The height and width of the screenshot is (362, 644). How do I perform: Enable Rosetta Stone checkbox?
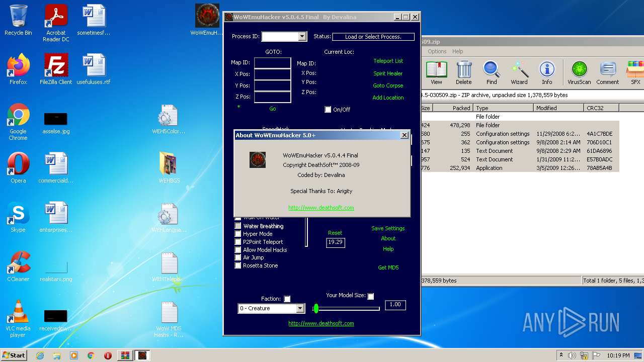point(238,265)
